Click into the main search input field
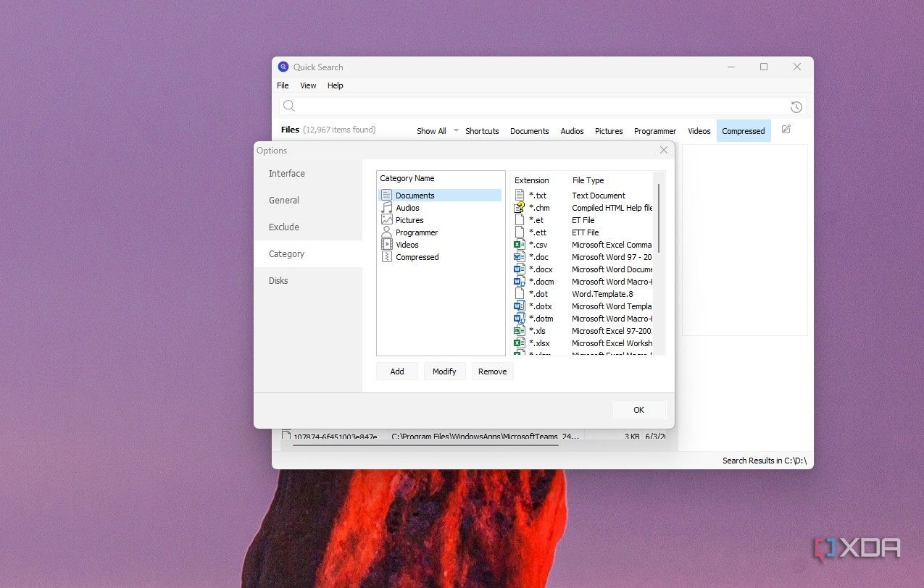Viewport: 924px width, 588px height. point(542,106)
